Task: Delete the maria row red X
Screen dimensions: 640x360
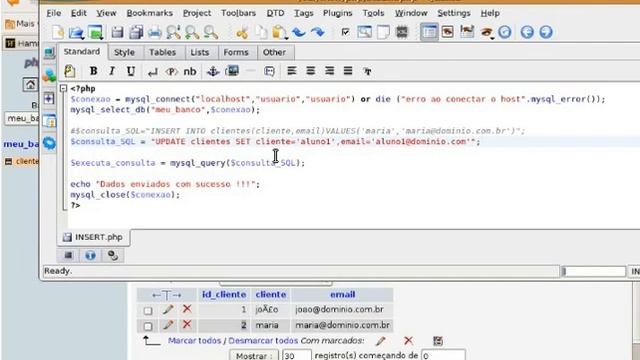Action: click(x=187, y=324)
